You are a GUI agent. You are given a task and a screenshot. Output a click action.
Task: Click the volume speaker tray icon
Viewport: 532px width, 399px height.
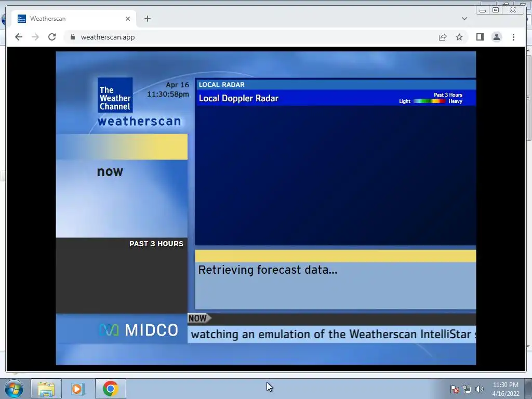pyautogui.click(x=479, y=389)
